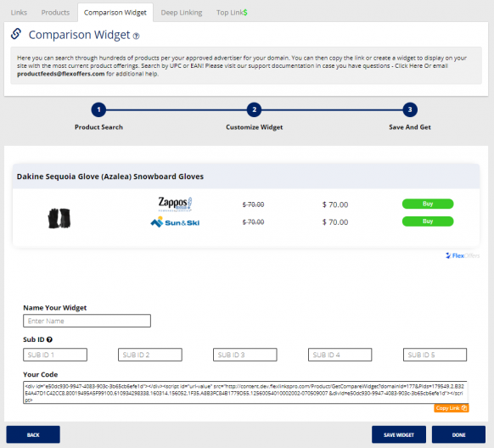
Task: Click the productfeeds@flexoffers.com email link
Action: [61, 74]
